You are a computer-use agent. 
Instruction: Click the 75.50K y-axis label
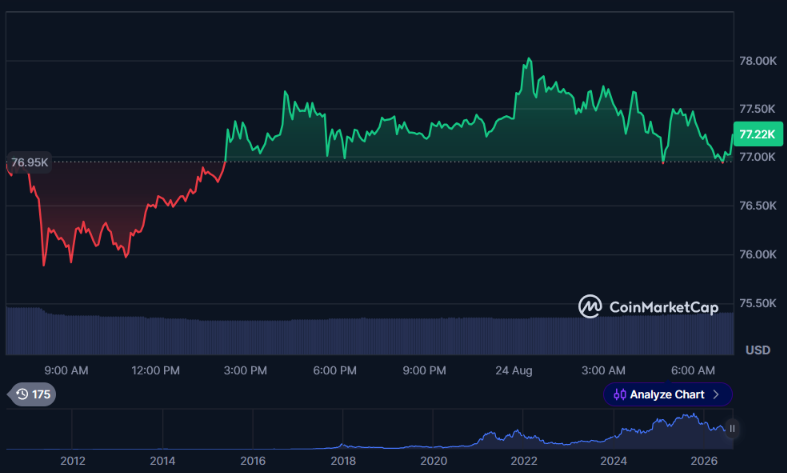(x=757, y=303)
